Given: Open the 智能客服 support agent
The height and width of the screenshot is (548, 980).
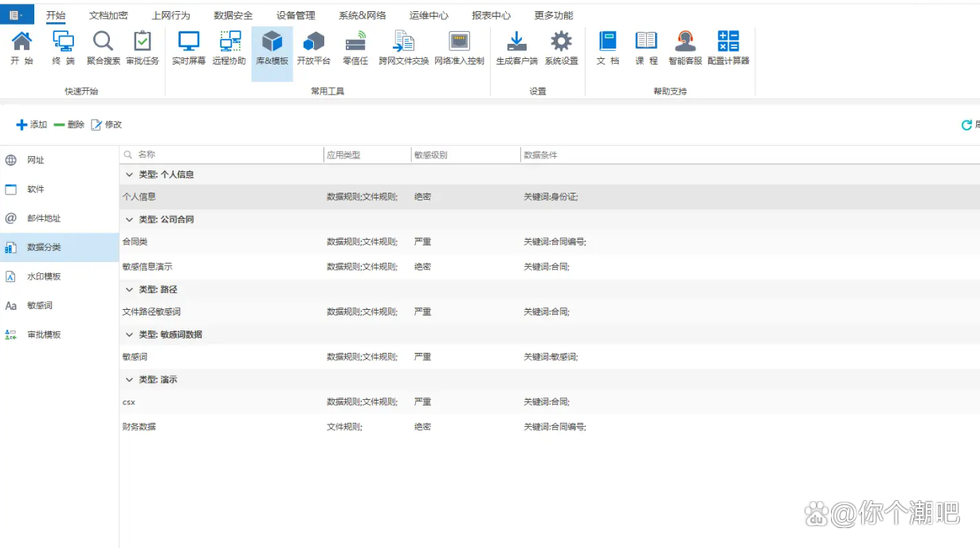Looking at the screenshot, I should pos(685,48).
